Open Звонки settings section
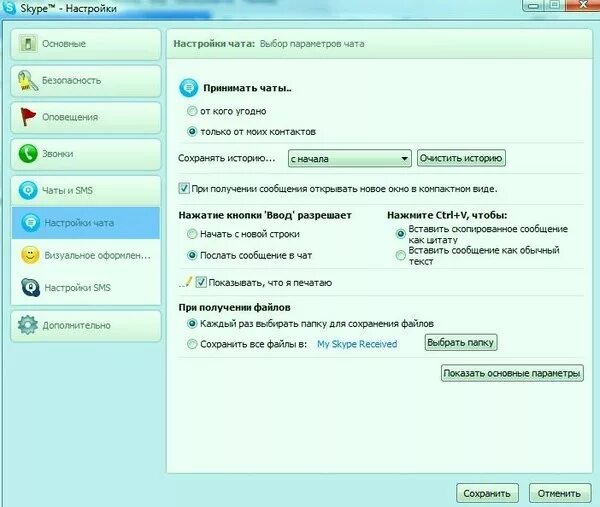Screen dimensions: 600x507 point(86,154)
